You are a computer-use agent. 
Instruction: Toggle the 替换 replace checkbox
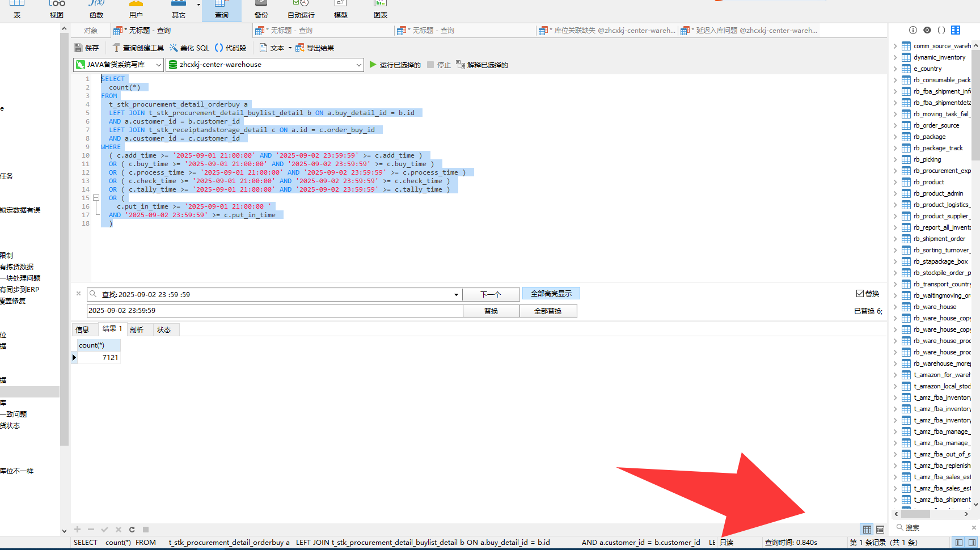click(860, 294)
